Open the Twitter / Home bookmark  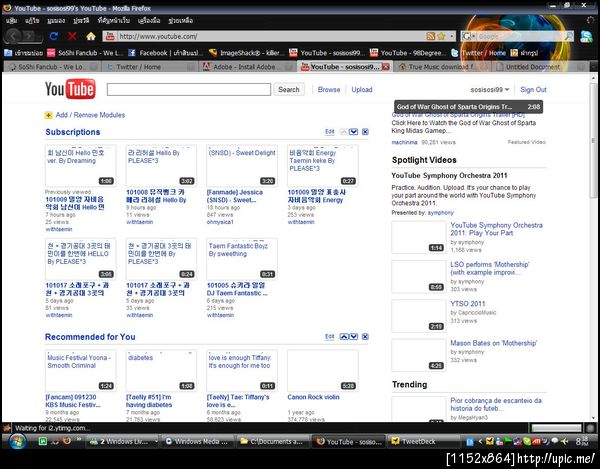(x=479, y=53)
